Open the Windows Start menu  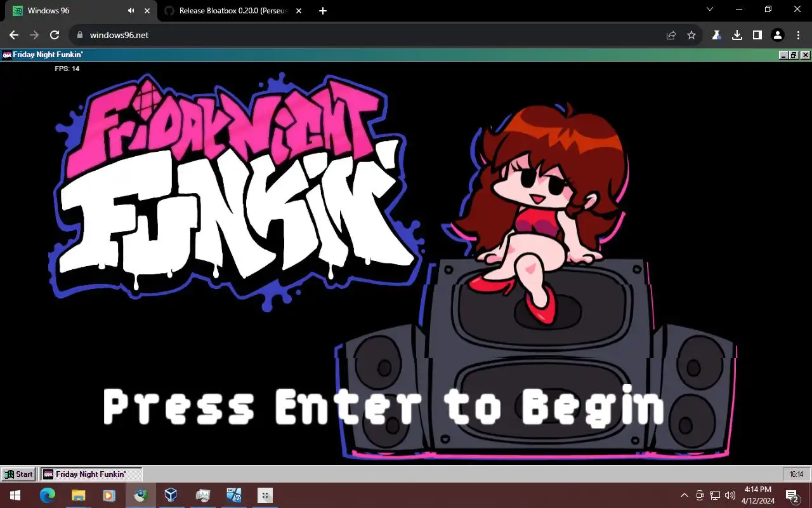pyautogui.click(x=15, y=495)
